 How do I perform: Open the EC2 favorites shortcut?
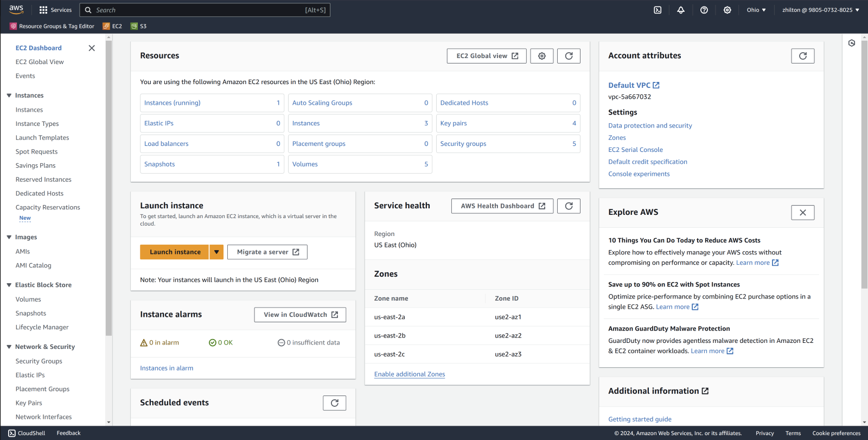coord(113,26)
